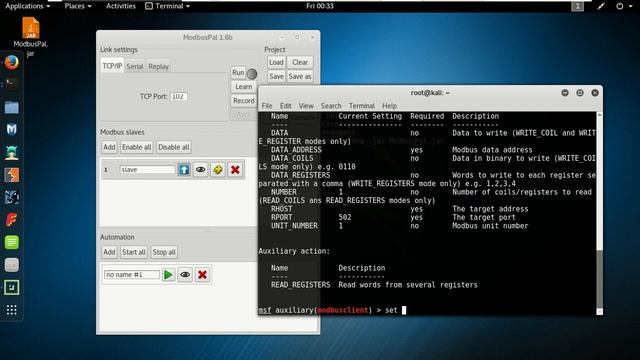Open the Applications menu
Image resolution: width=640 pixels, height=360 pixels.
27,6
